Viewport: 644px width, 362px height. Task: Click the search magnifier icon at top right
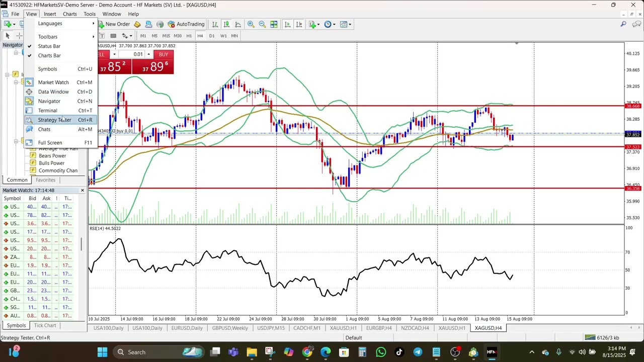coord(623,24)
